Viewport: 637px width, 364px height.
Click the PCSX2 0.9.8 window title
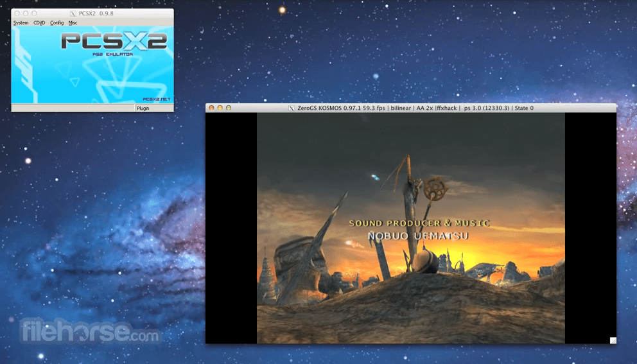(96, 13)
